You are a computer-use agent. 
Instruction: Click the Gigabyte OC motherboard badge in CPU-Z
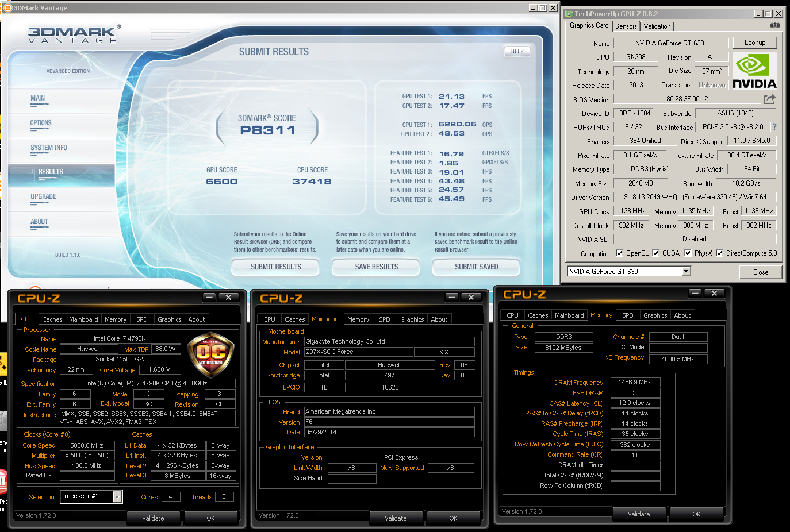(x=210, y=354)
